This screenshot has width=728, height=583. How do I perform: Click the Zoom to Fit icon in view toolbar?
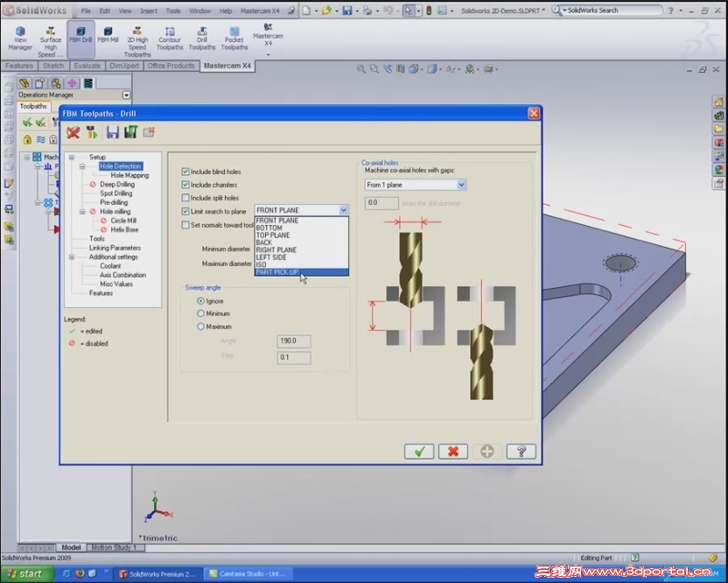(361, 69)
